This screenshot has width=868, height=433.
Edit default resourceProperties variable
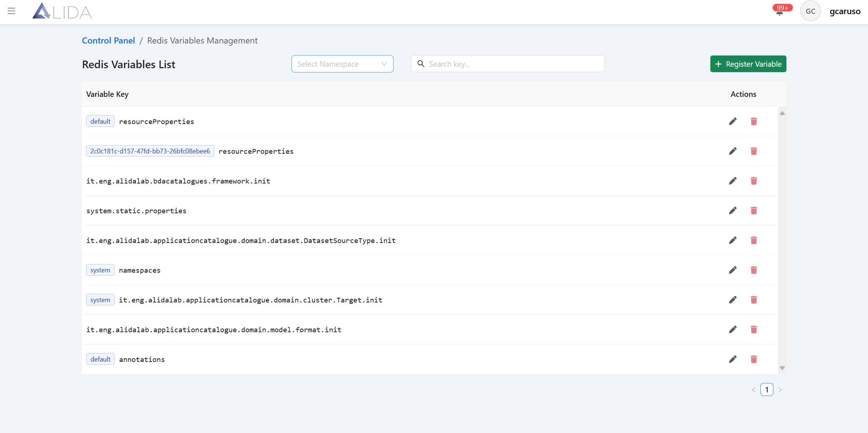tap(733, 121)
